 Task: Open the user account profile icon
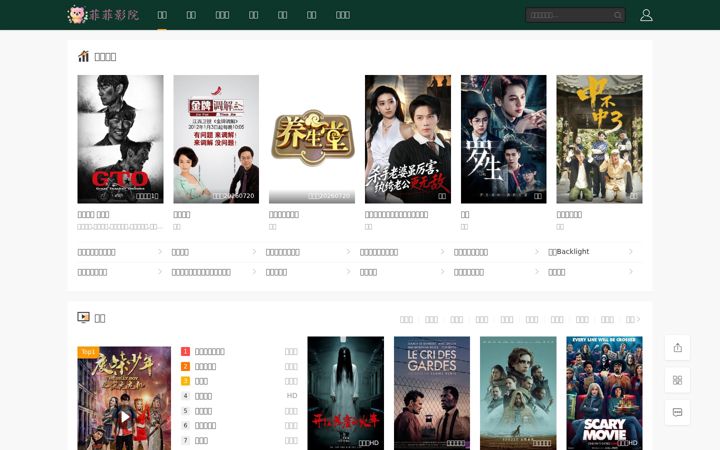(646, 15)
